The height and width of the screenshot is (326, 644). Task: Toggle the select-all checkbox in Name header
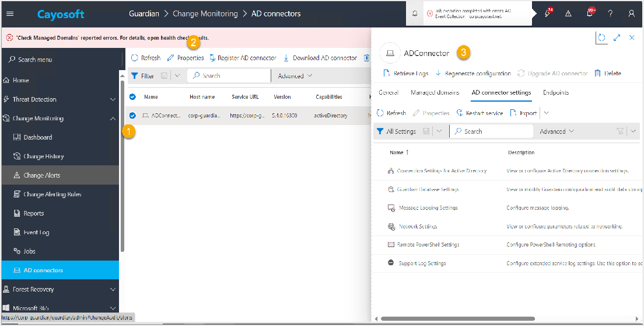click(x=132, y=96)
